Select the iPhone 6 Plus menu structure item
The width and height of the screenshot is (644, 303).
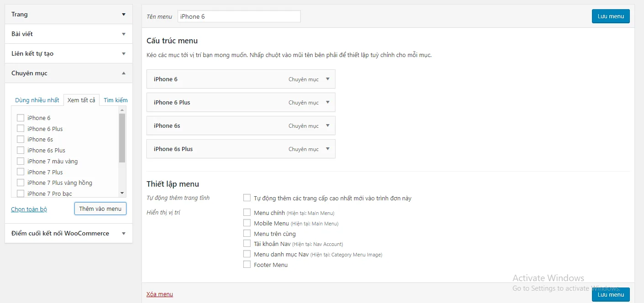(x=241, y=102)
